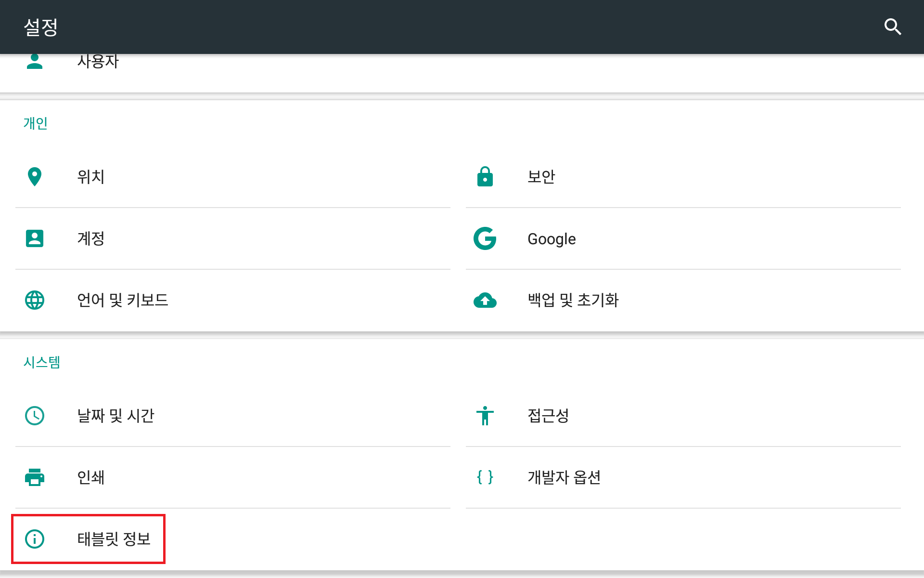Select the 태블릿 정보 entry
The height and width of the screenshot is (578, 924).
click(114, 539)
